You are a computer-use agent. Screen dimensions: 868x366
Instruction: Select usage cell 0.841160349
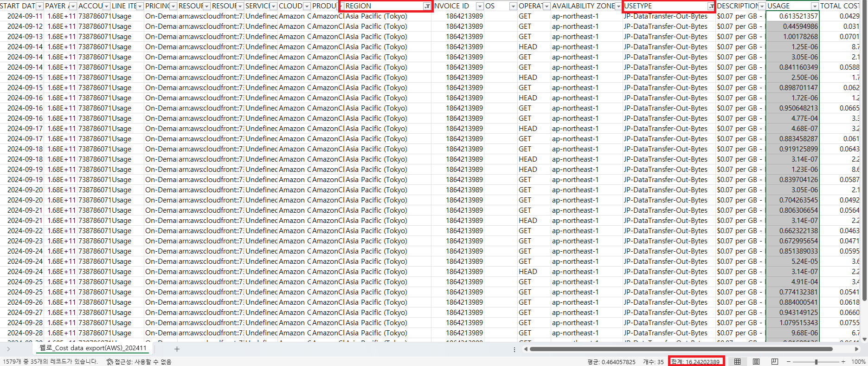[793, 67]
